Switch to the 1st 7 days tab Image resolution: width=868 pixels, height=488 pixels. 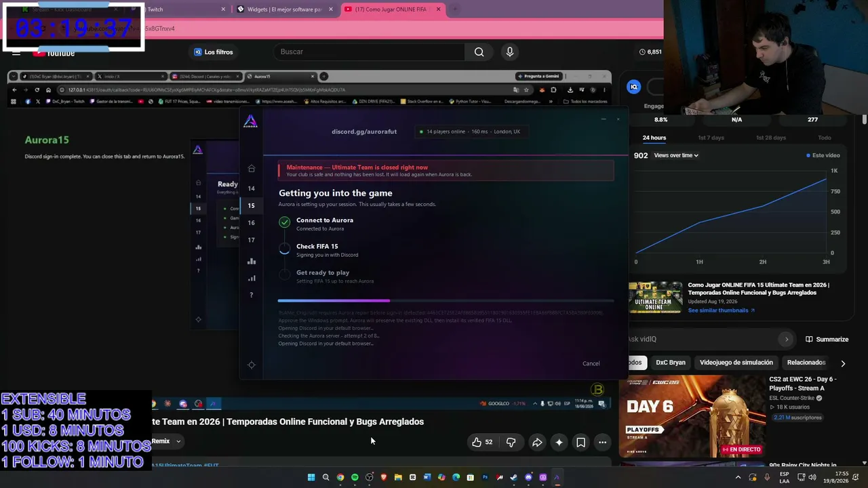711,138
